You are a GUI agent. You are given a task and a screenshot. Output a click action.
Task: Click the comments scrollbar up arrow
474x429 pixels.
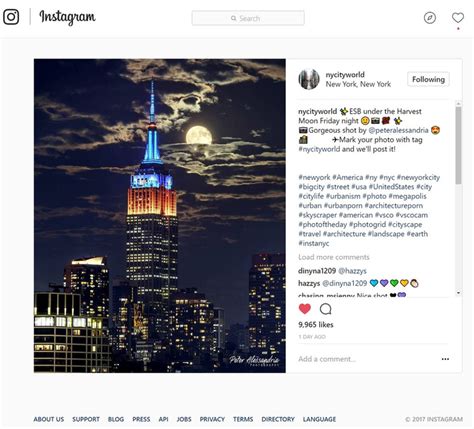coord(458,104)
